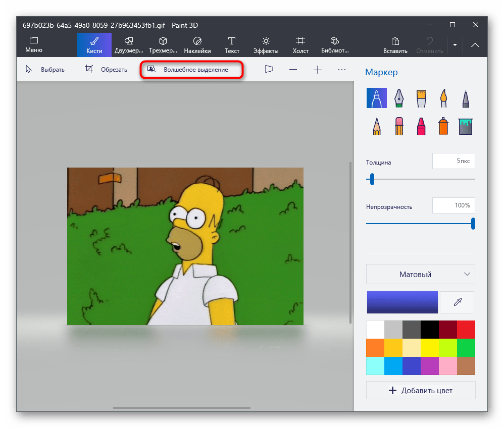The image size is (504, 428).
Task: Choose the Crayon brush
Action: [421, 126]
